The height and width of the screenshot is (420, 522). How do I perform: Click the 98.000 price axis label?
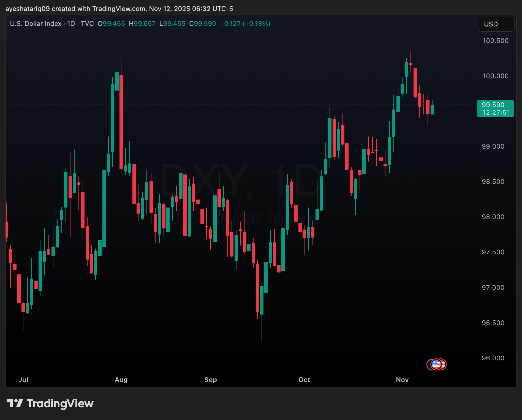493,217
